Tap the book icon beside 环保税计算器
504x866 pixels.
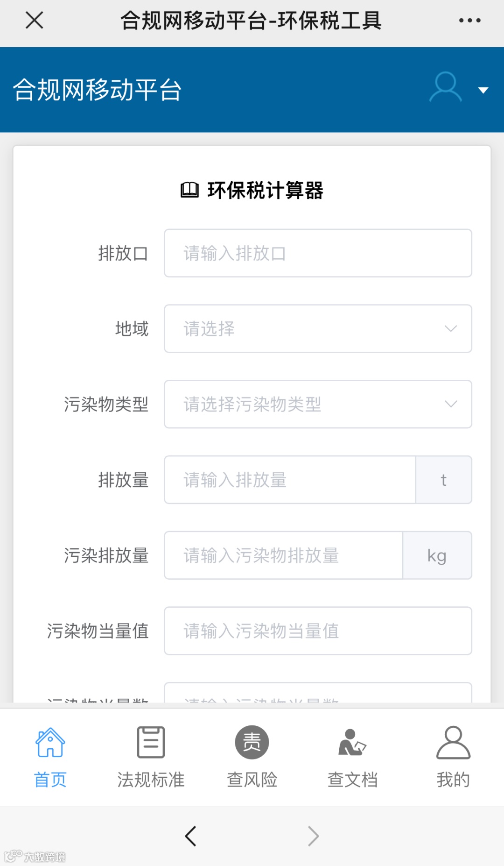click(189, 190)
